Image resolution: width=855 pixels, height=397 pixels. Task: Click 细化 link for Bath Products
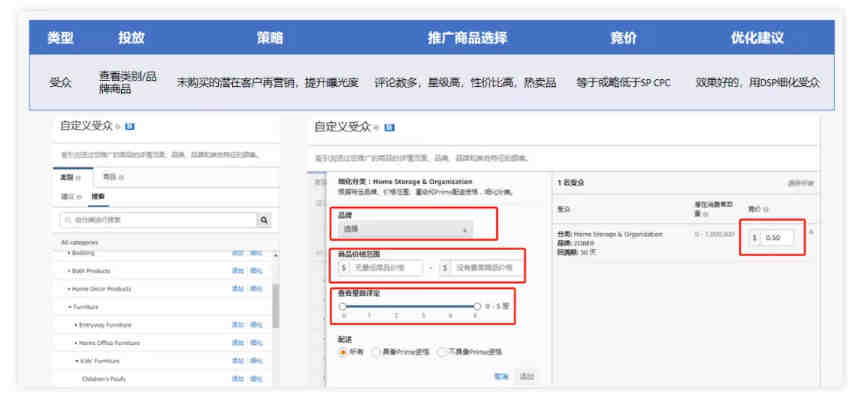pyautogui.click(x=256, y=271)
